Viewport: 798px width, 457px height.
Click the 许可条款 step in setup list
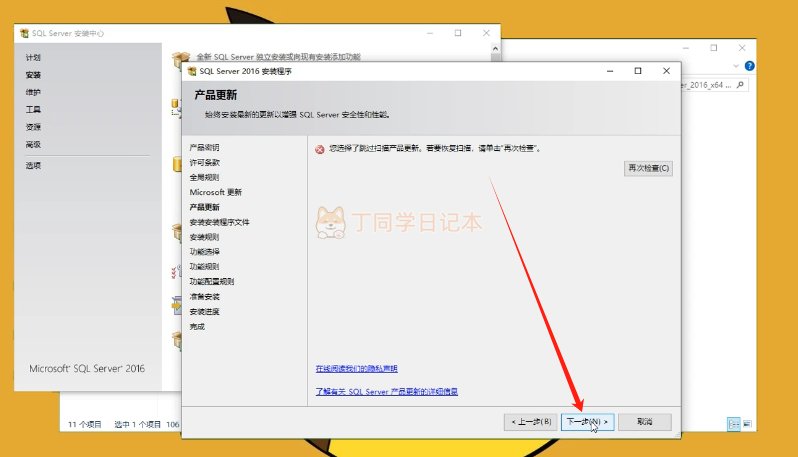pos(204,162)
